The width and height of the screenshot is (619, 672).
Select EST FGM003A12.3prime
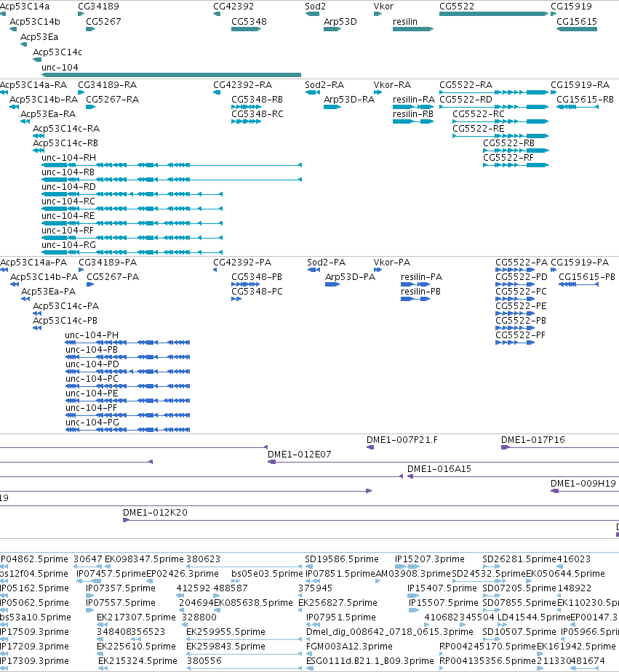tap(349, 647)
